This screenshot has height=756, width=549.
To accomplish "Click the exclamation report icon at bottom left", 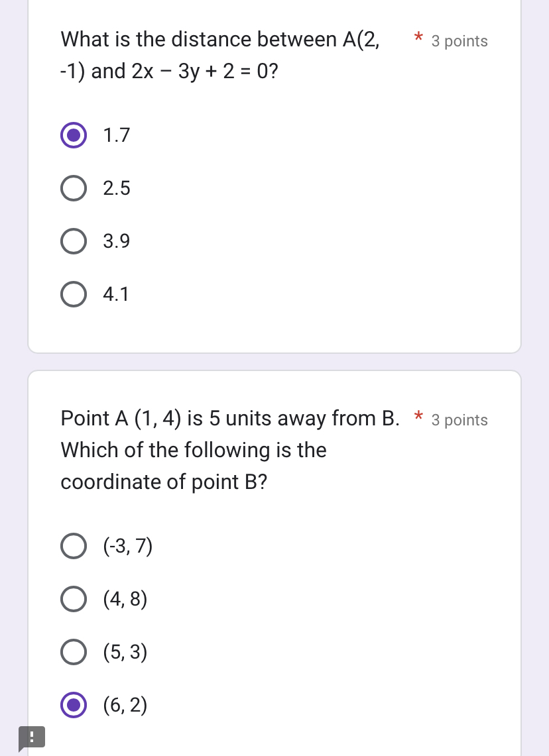I will pyautogui.click(x=30, y=737).
